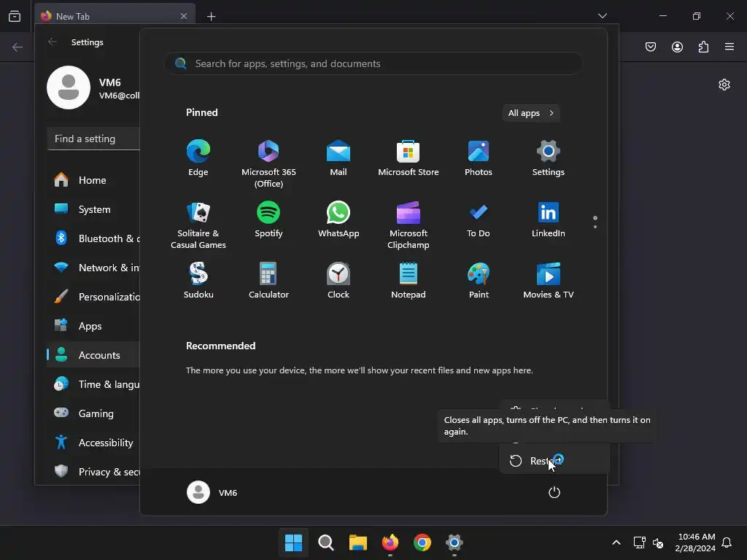Launch the Clock app
This screenshot has width=747, height=560.
[338, 281]
